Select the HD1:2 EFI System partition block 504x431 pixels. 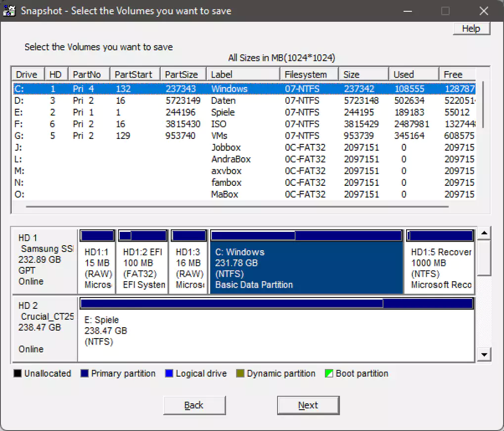pyautogui.click(x=143, y=261)
